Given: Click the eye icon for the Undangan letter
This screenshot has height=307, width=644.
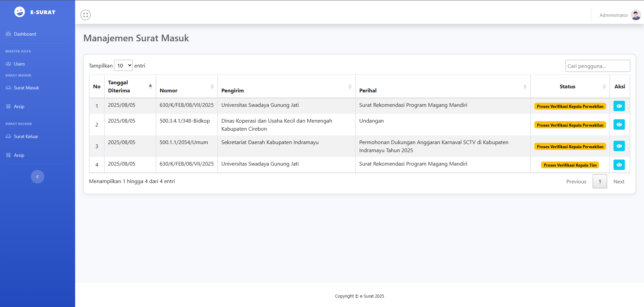Looking at the screenshot, I should click(619, 125).
